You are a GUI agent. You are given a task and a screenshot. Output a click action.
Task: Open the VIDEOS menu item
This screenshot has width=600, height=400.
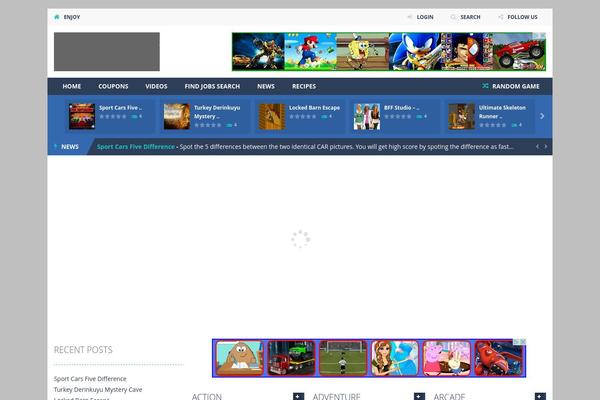[x=156, y=87]
